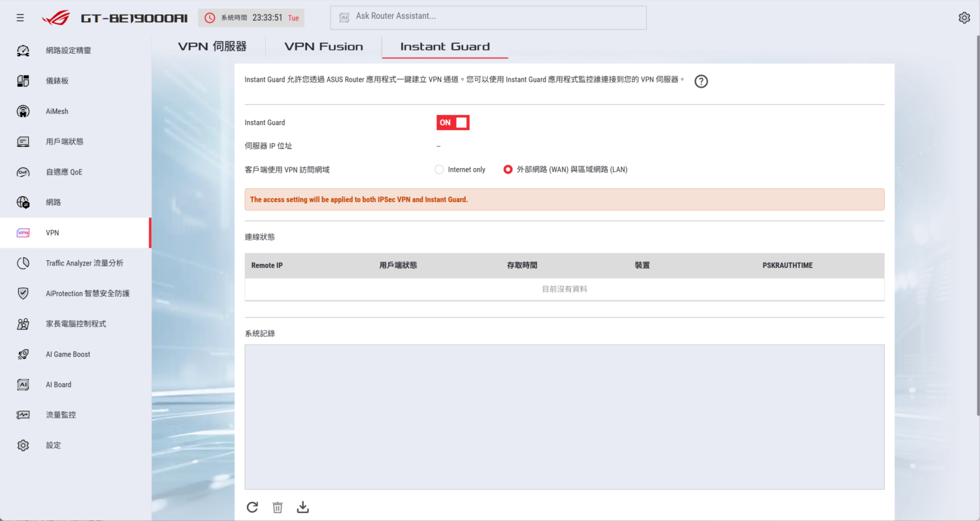Open AiProtection shield icon

23,294
